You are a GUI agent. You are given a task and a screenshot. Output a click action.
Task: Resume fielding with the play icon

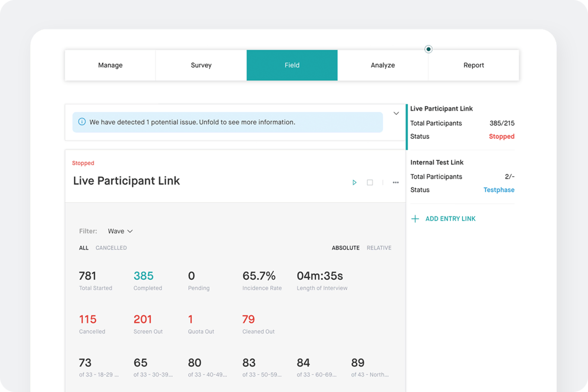click(354, 182)
